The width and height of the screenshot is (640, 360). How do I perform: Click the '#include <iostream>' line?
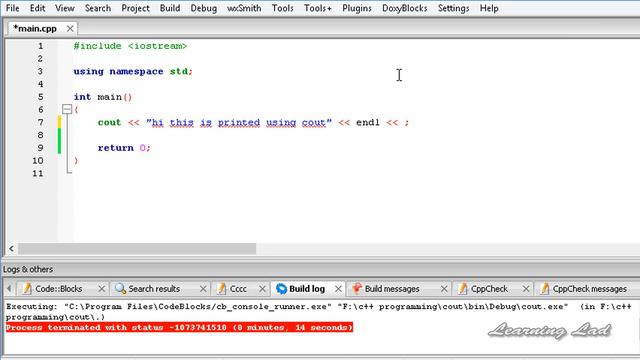pos(130,46)
